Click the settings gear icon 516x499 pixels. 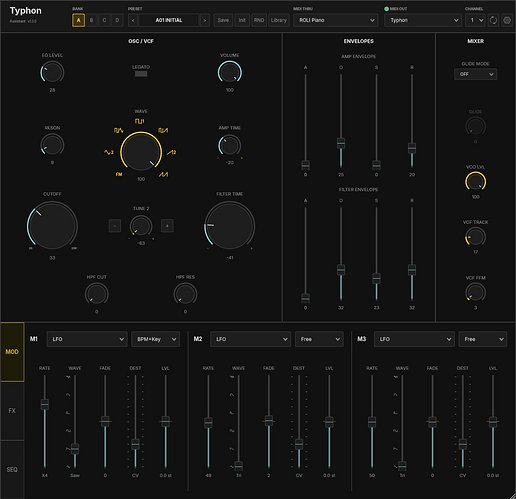[507, 20]
